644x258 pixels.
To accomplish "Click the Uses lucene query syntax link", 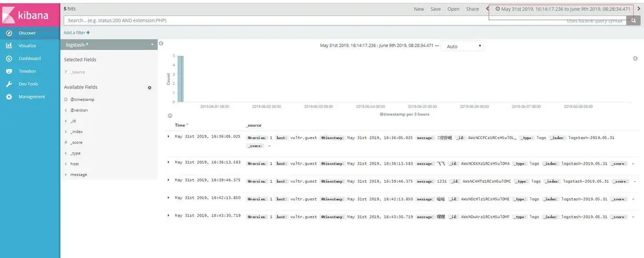I will point(594,21).
